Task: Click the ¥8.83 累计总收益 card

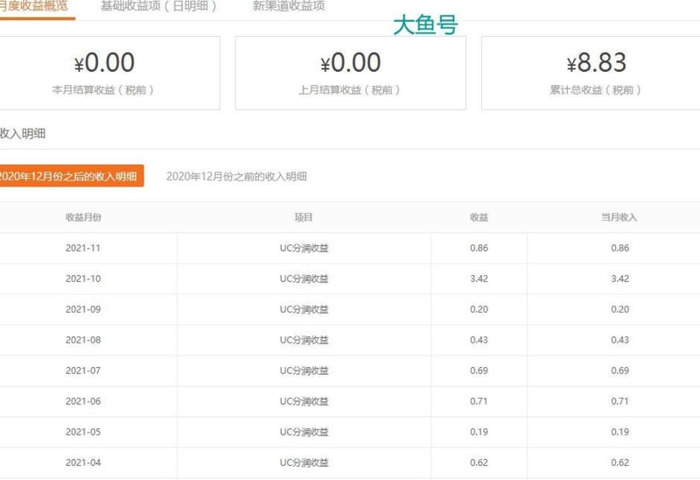Action: tap(591, 73)
